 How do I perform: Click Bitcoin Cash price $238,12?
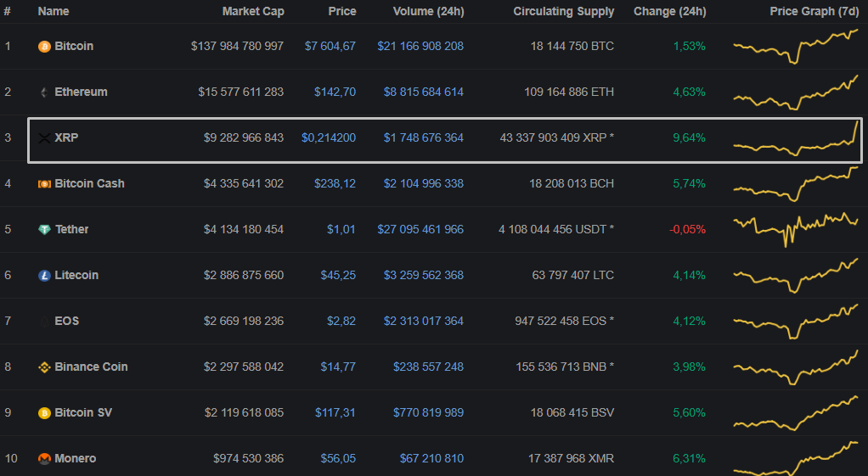pos(335,184)
